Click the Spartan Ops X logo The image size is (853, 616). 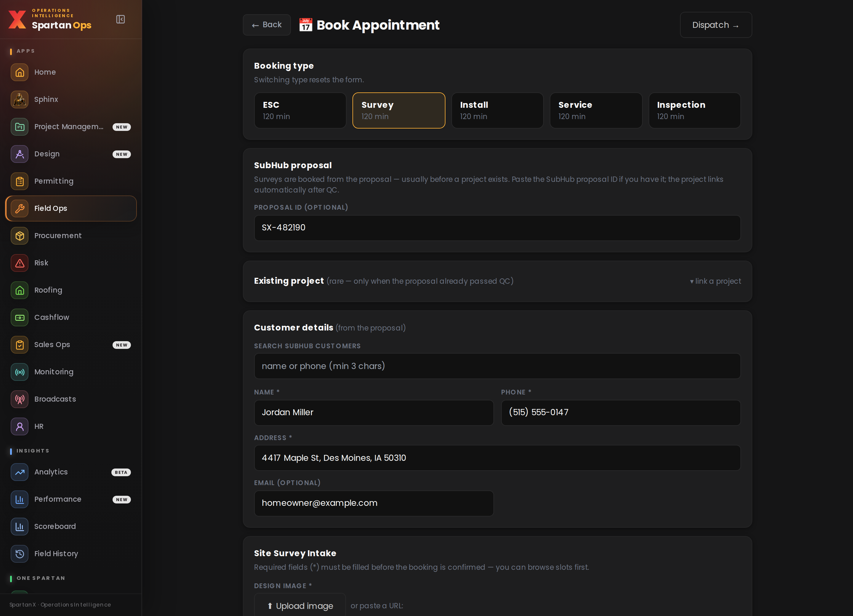tap(17, 20)
